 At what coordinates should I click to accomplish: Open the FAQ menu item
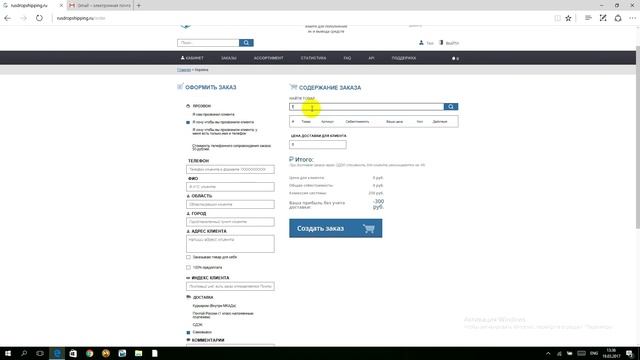point(347,58)
